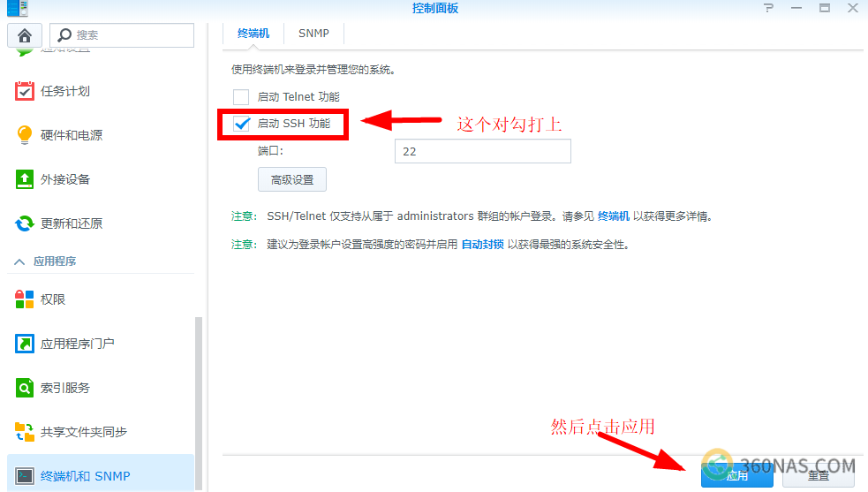This screenshot has height=492, width=868.
Task: Open 更新和还原 refresh icon
Action: click(x=25, y=223)
